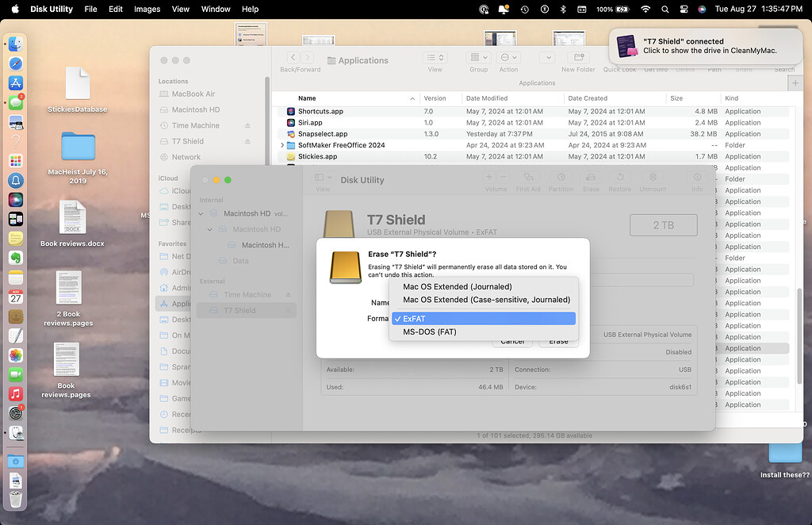Click the T7 Shield connected notification
812x525 pixels.
[706, 46]
